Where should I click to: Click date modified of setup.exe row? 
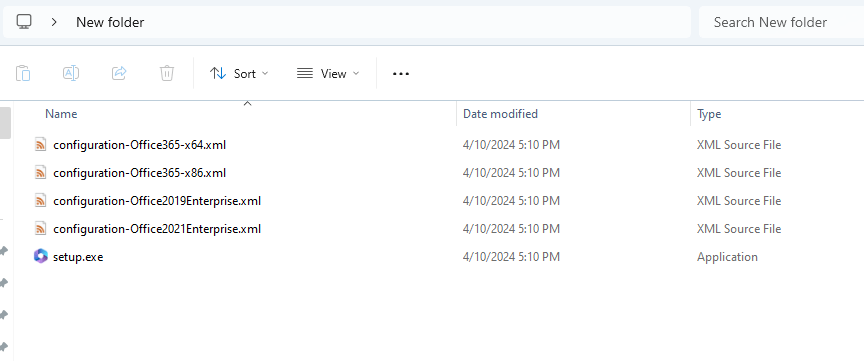click(511, 256)
